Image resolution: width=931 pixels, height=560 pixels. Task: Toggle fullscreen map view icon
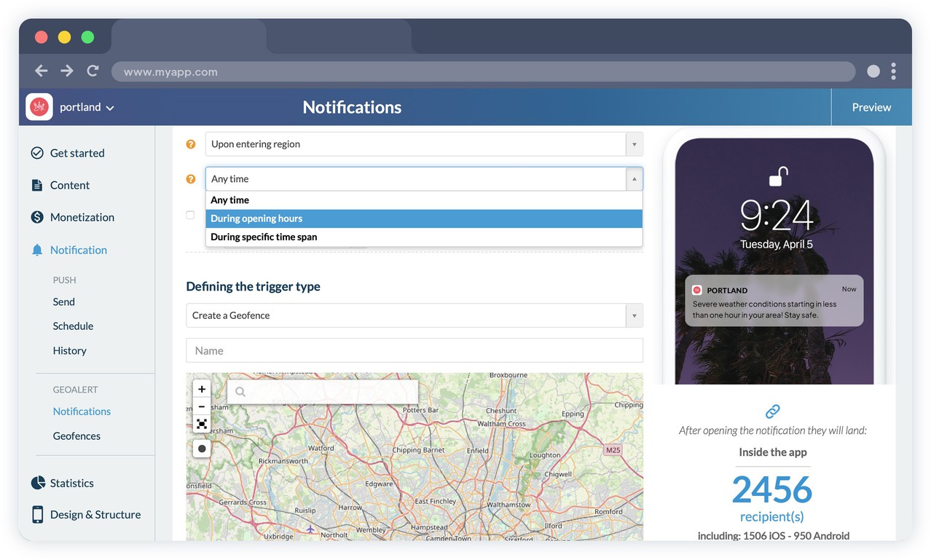(202, 424)
